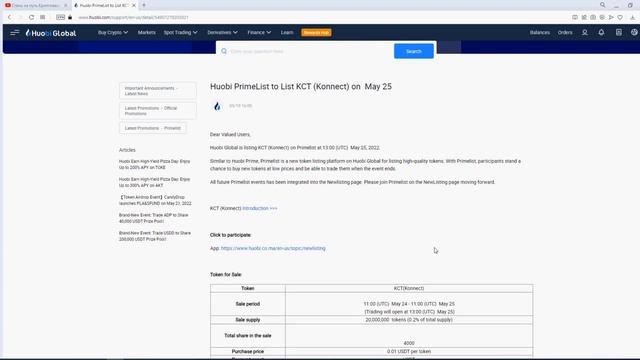The height and width of the screenshot is (360, 640).
Task: Click the send/flow arrow icon in toolbar
Action: (611, 17)
